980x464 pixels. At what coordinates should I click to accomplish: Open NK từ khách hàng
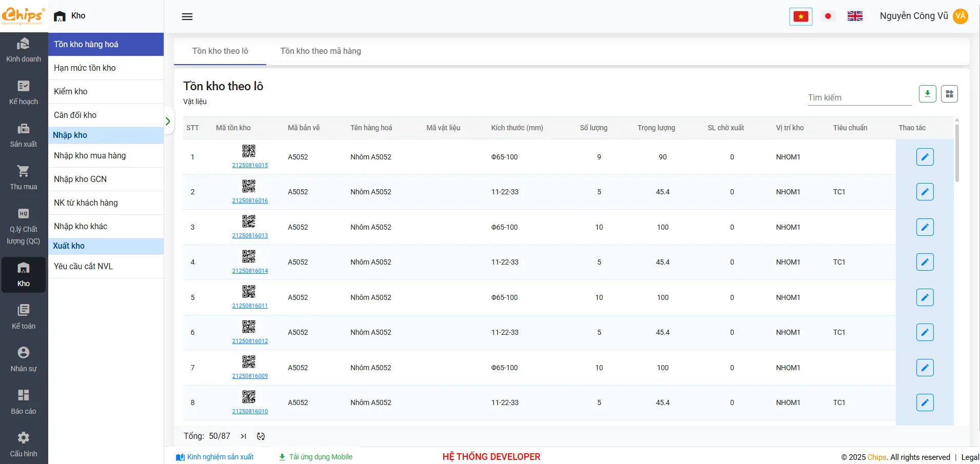click(x=106, y=203)
